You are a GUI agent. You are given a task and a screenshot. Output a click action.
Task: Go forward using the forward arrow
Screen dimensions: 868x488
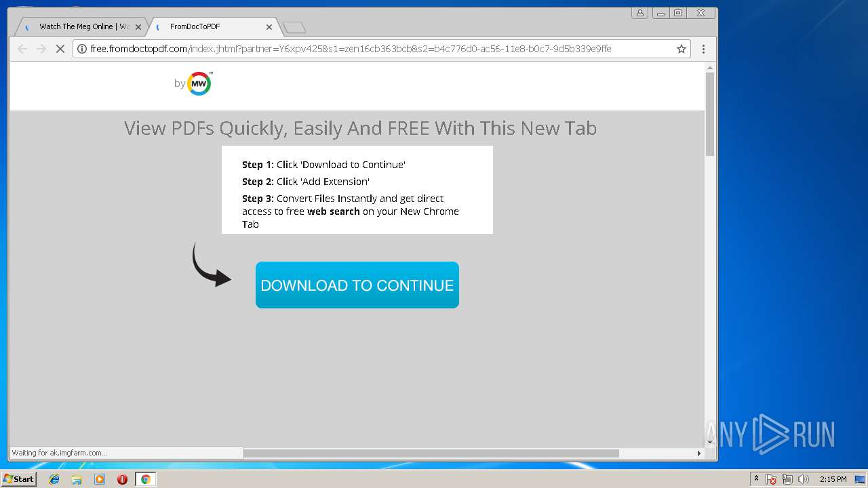(41, 49)
